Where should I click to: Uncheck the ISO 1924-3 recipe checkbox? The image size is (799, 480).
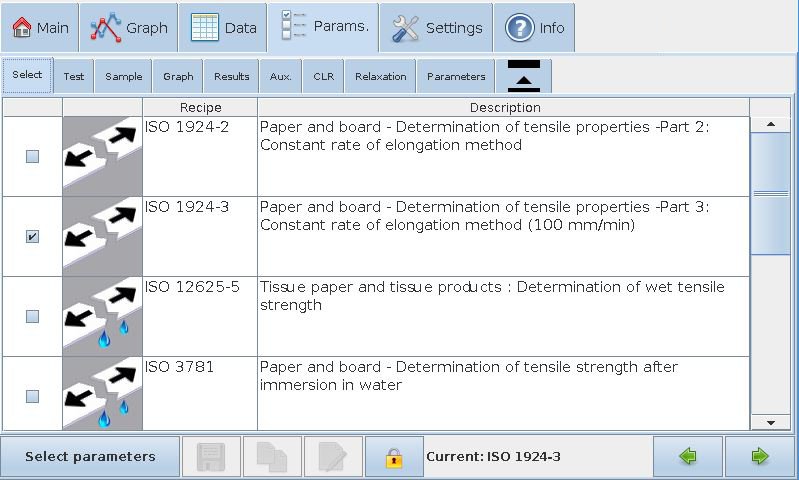[x=32, y=236]
